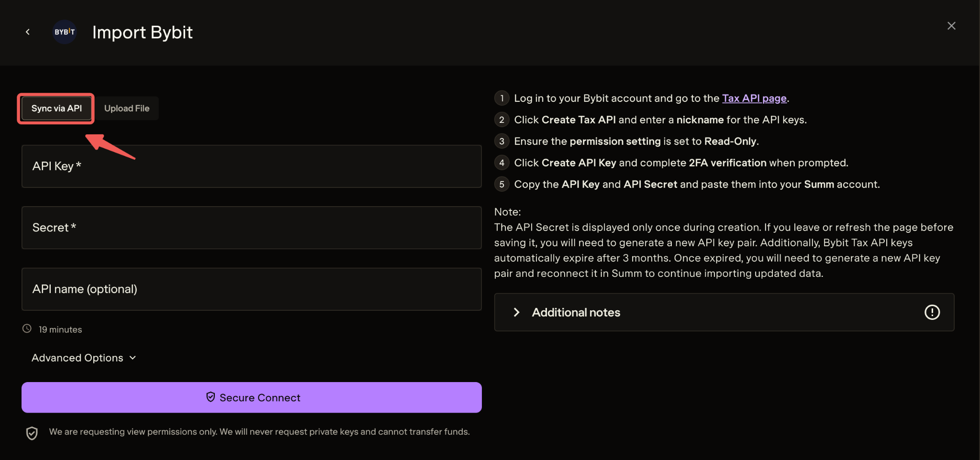The width and height of the screenshot is (980, 460).
Task: Expand Additional notes using its chevron
Action: (516, 313)
